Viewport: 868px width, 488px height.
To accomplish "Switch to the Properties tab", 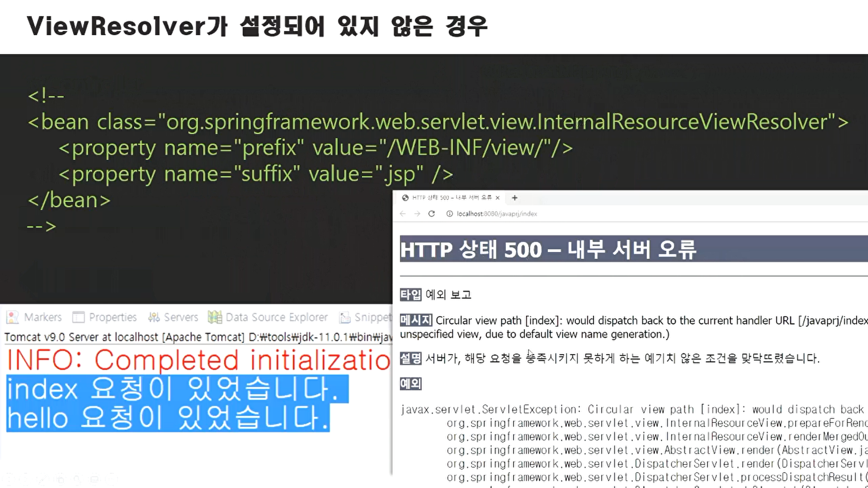I will (x=105, y=317).
